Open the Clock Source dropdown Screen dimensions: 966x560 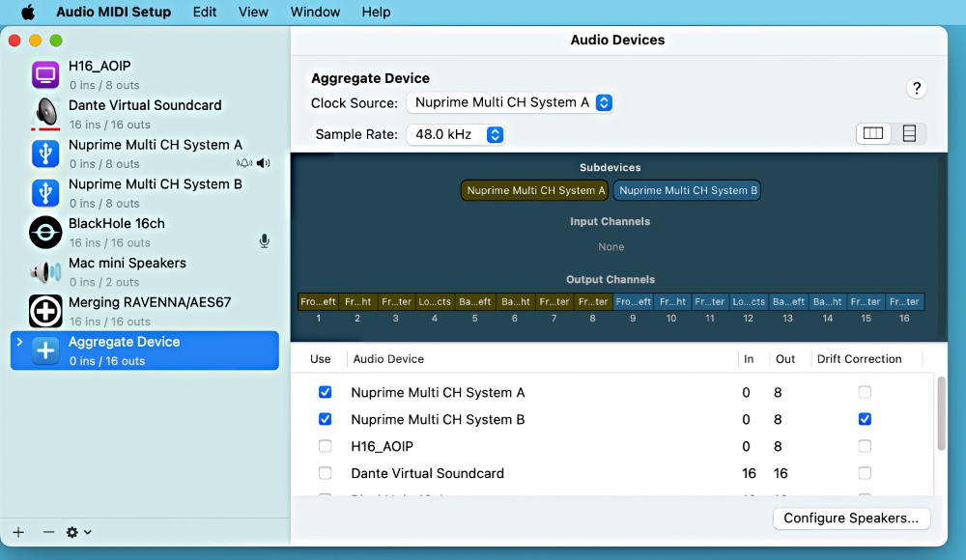click(x=510, y=102)
